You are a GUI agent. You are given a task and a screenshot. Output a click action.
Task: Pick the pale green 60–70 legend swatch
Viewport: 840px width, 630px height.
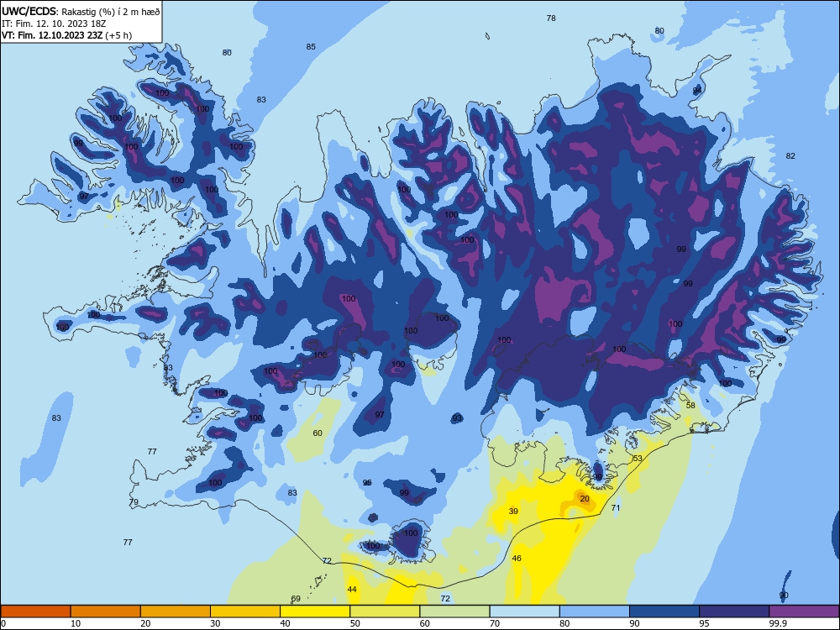(454, 612)
